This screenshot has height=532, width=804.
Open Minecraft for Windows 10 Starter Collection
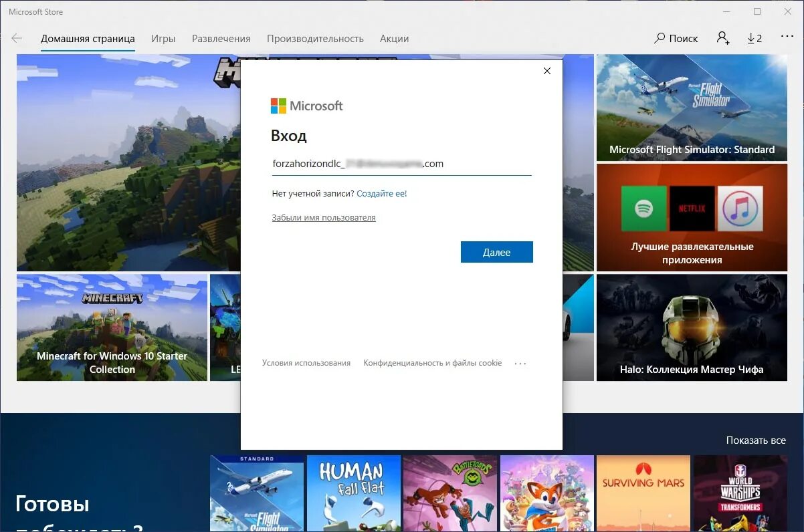(x=112, y=327)
